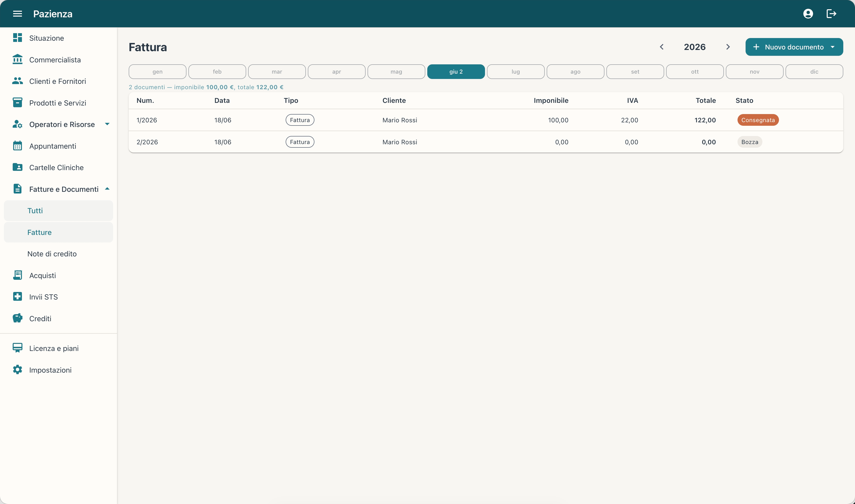Go to next year chevron
Screen dimensions: 855x504
tap(728, 47)
